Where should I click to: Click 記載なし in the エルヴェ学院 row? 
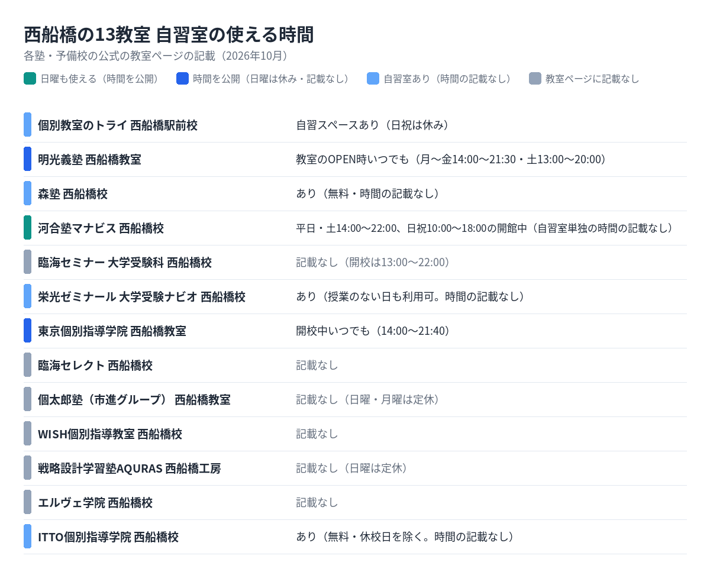pyautogui.click(x=317, y=502)
